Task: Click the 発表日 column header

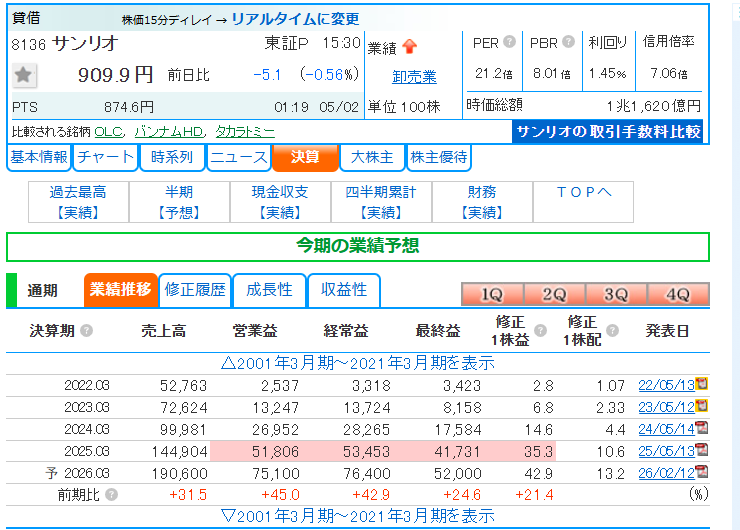Action: (x=667, y=331)
